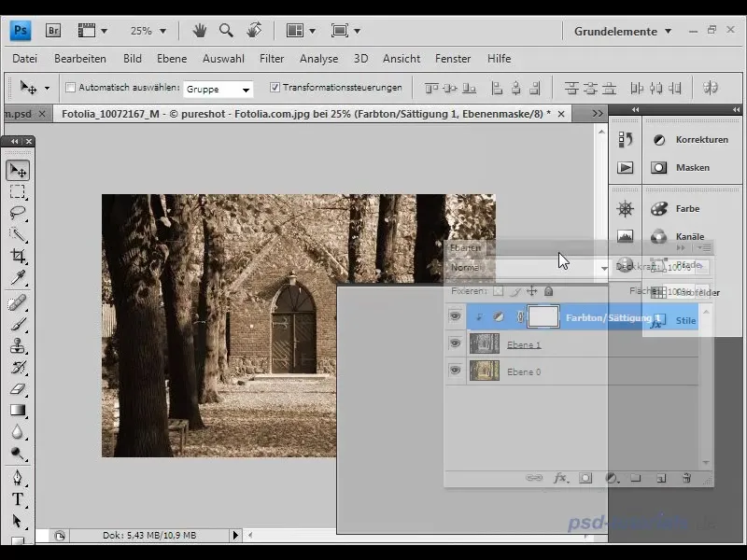Select the Ebene 0 layer thumbnail

pos(485,371)
